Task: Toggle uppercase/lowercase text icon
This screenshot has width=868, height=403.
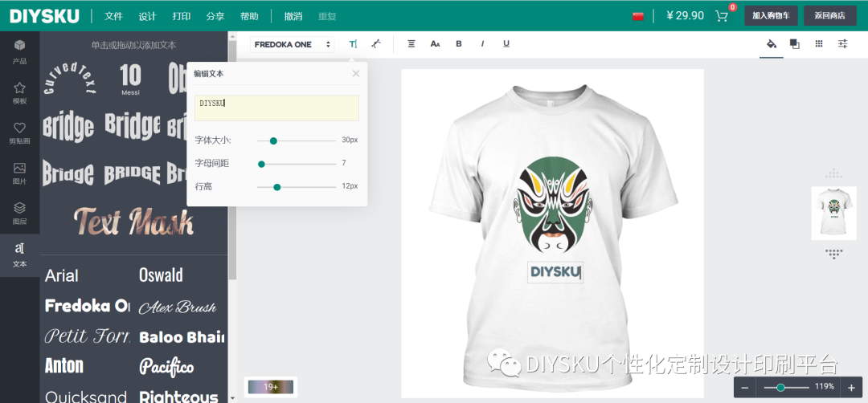Action: 435,44
